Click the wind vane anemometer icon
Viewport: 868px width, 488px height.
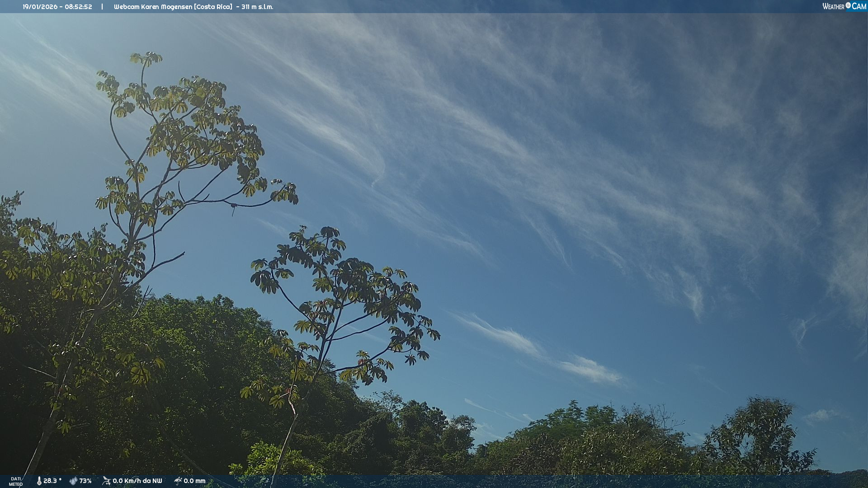click(106, 481)
